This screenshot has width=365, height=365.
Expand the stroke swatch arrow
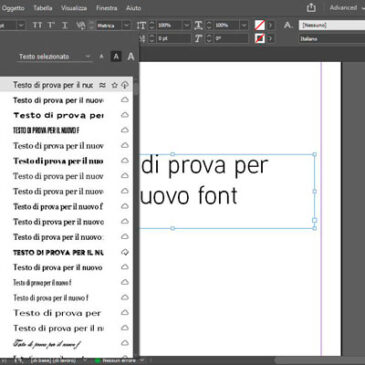coord(270,38)
